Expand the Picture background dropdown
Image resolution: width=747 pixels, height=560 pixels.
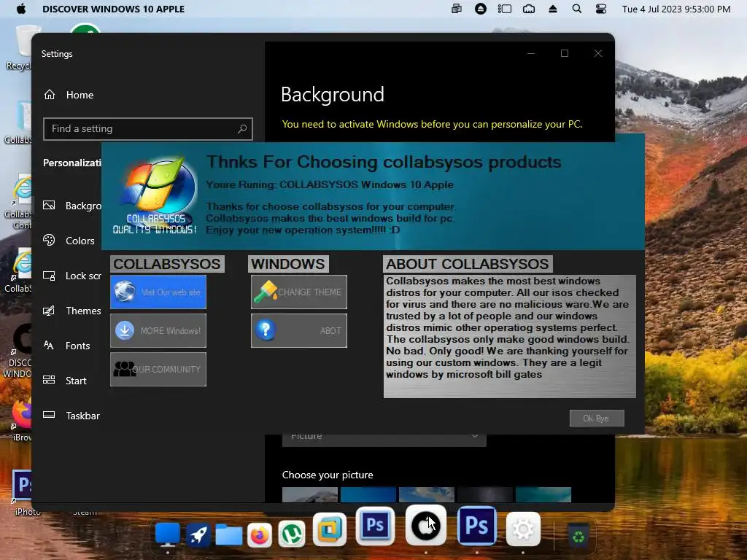tap(384, 440)
